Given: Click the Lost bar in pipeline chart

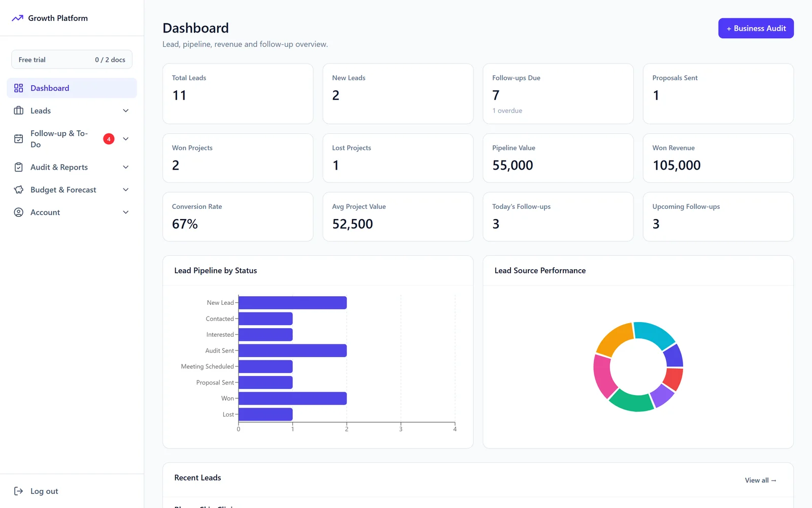Looking at the screenshot, I should 265,415.
